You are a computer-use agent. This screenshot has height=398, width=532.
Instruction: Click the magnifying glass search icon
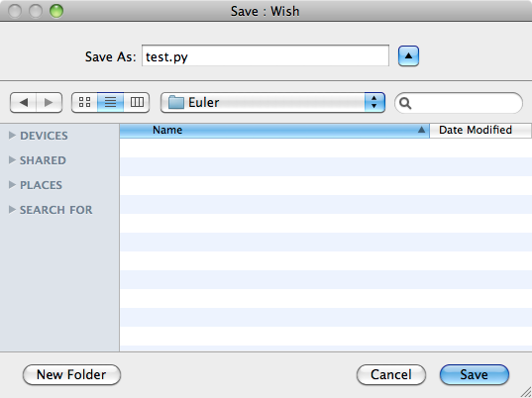coord(405,103)
